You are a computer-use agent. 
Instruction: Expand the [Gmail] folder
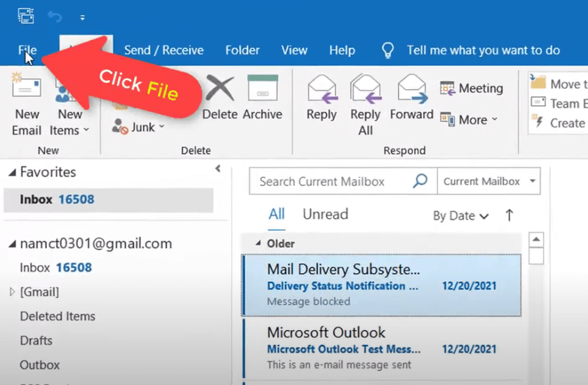coord(12,292)
